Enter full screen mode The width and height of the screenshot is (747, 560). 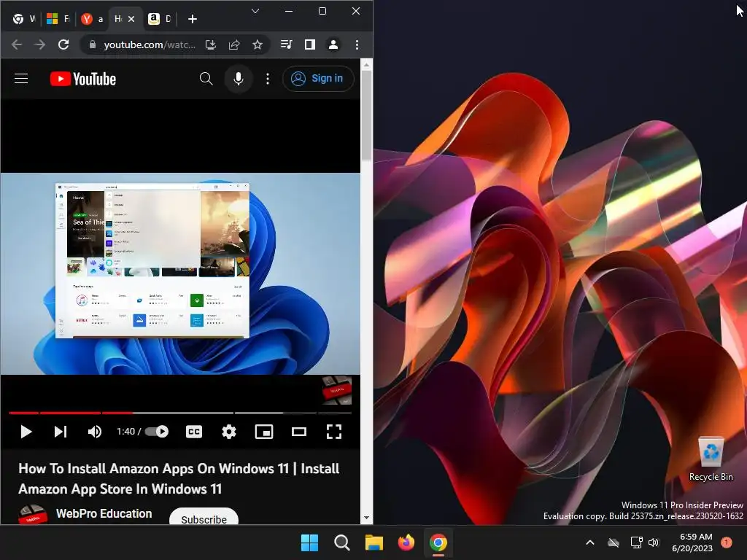[x=334, y=432]
